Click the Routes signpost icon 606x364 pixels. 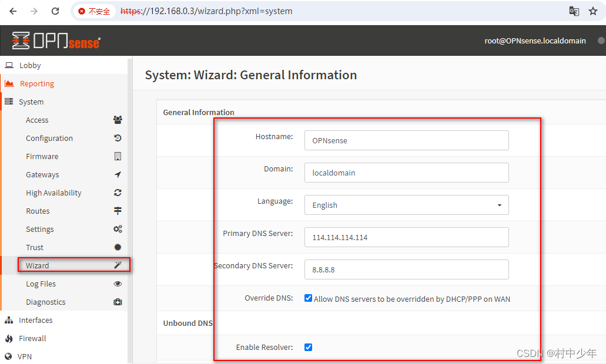tap(118, 211)
